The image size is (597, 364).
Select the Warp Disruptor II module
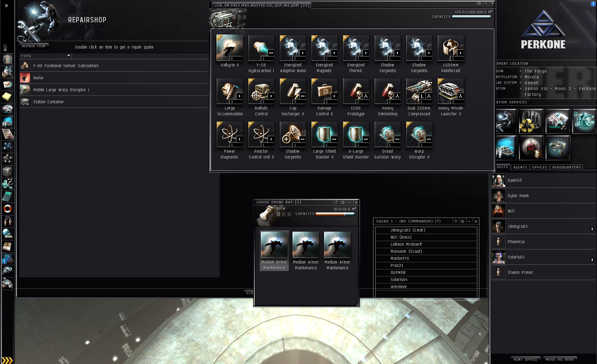click(419, 140)
